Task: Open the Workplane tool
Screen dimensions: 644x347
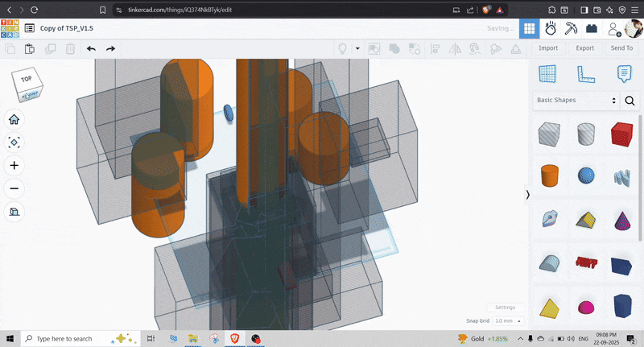Action: coord(547,74)
